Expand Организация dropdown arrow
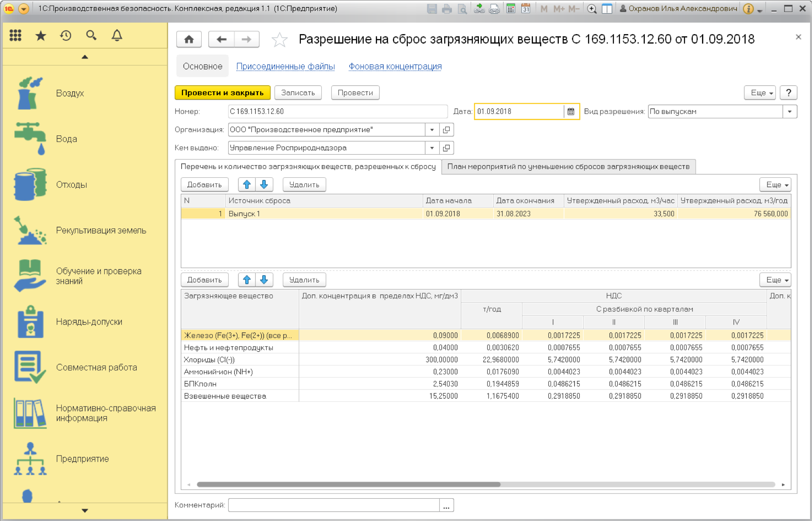Viewport: 812px width, 521px height. [x=432, y=130]
